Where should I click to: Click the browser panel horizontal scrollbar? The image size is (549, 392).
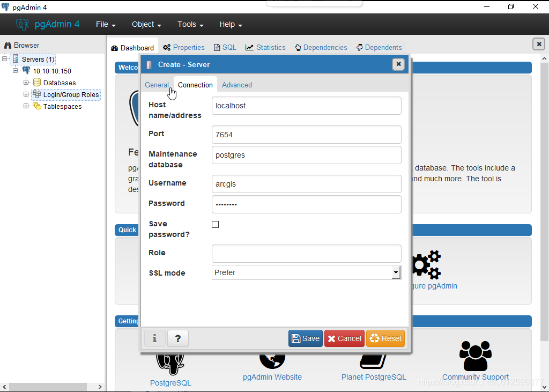point(48,387)
